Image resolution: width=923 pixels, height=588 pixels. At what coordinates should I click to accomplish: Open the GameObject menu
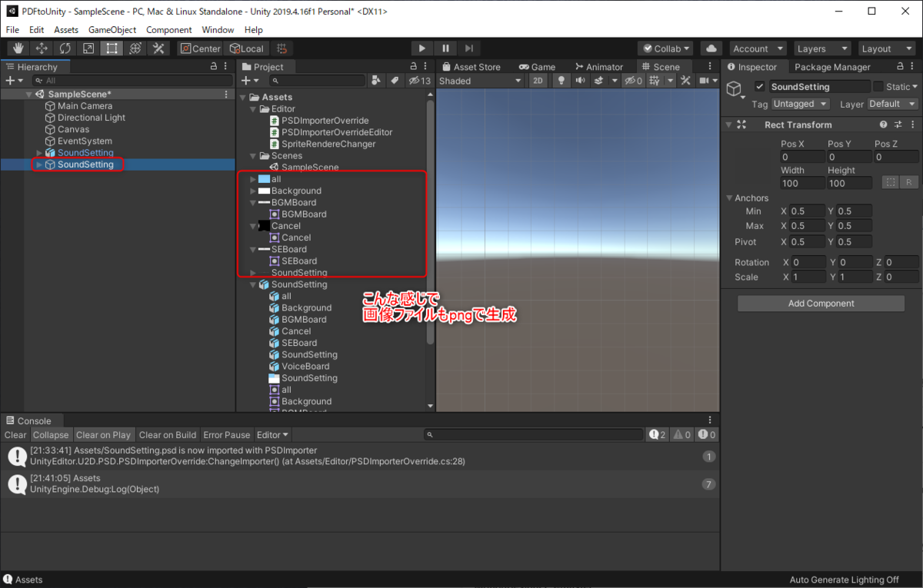click(x=112, y=30)
